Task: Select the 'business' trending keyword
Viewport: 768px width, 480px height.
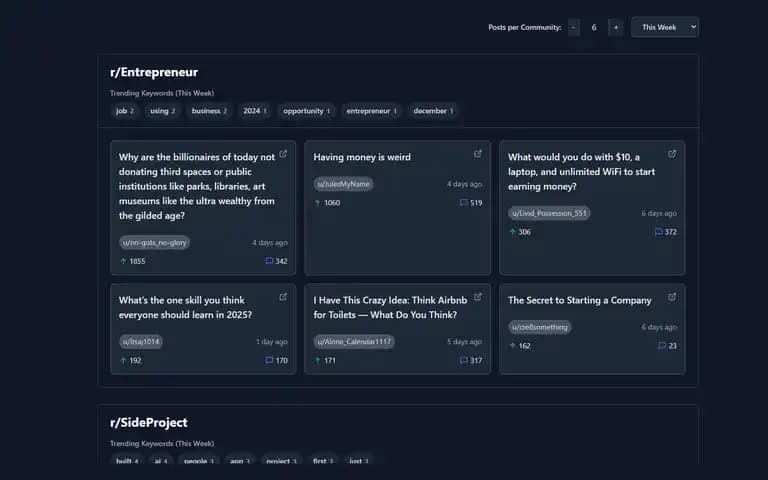Action: coord(209,111)
